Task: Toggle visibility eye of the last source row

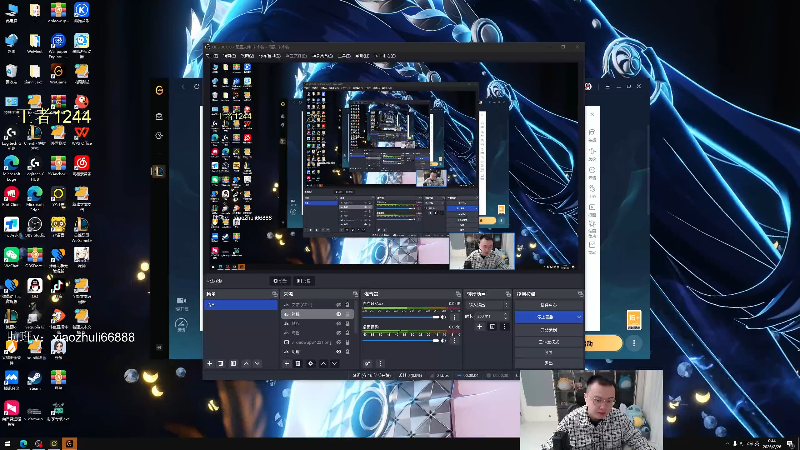Action: [338, 352]
